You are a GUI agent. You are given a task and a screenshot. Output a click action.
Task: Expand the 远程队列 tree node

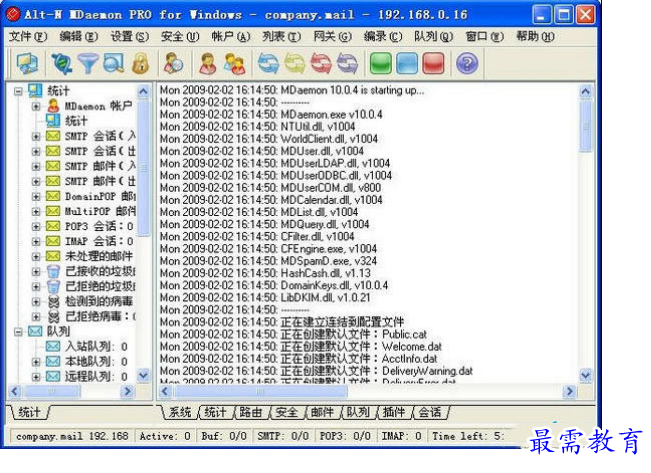[x=36, y=377]
